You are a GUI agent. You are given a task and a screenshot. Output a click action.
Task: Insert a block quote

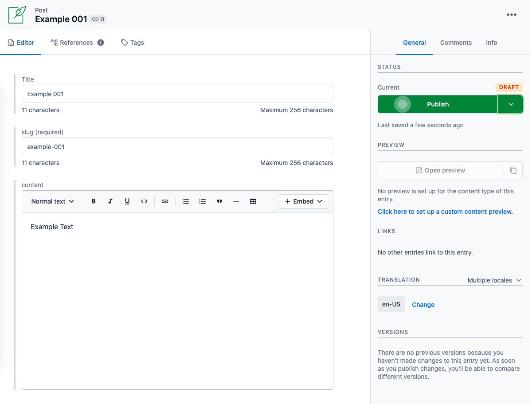coord(219,201)
